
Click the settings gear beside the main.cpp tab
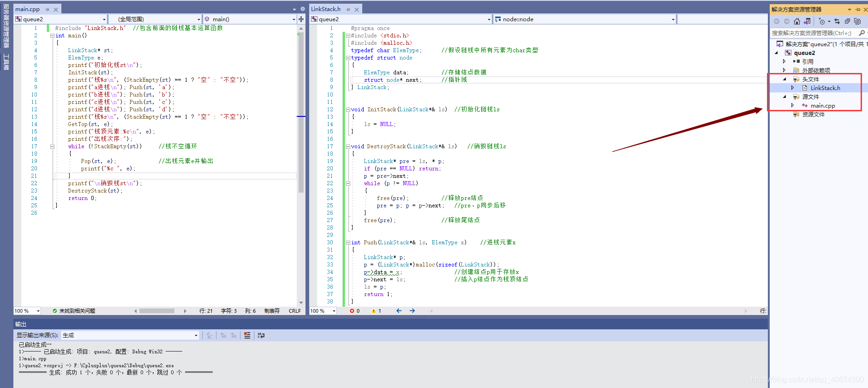coord(303,9)
